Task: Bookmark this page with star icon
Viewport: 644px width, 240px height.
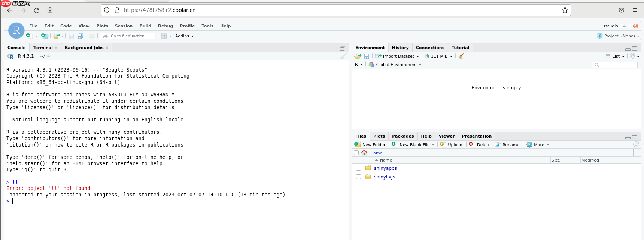Action: coord(565,10)
